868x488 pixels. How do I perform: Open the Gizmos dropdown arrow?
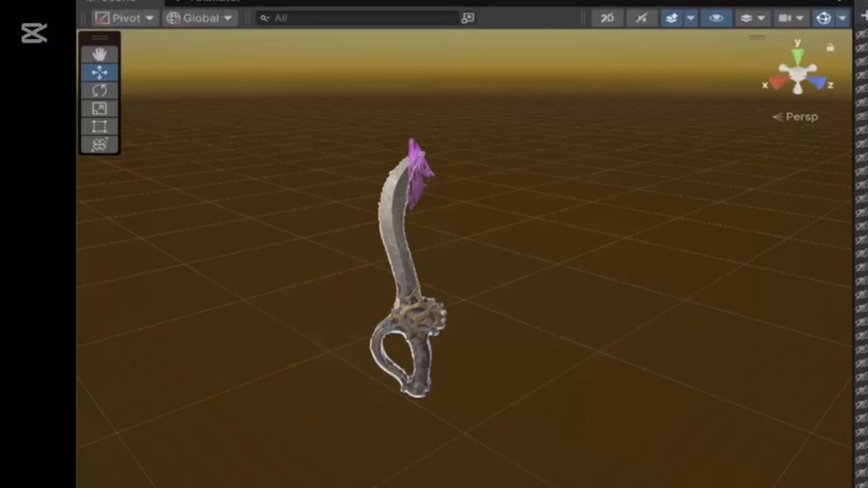click(842, 18)
